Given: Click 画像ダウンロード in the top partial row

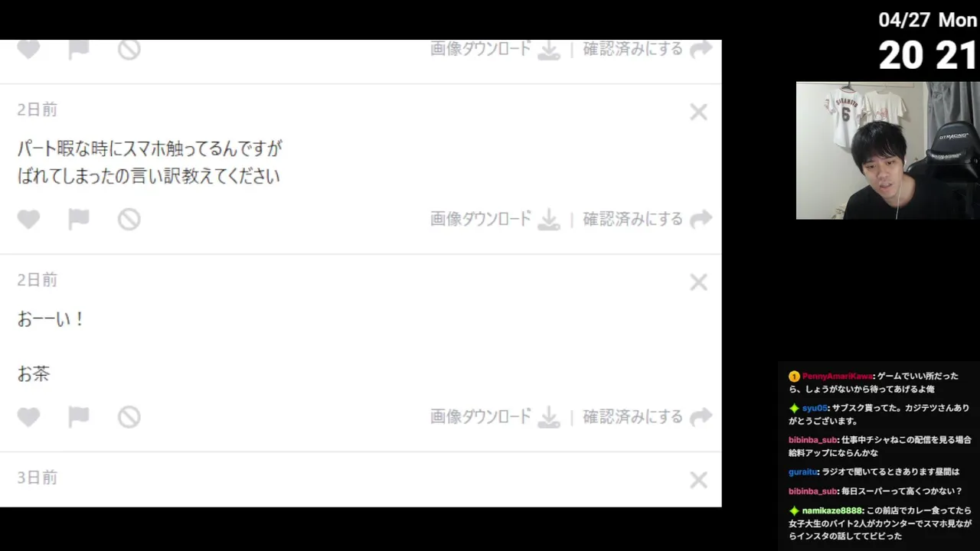Looking at the screenshot, I should [495, 50].
